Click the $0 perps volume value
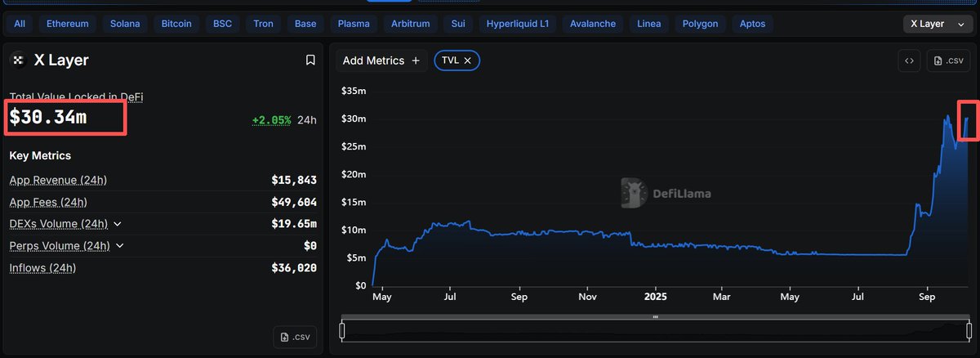Image resolution: width=980 pixels, height=358 pixels. coord(310,246)
